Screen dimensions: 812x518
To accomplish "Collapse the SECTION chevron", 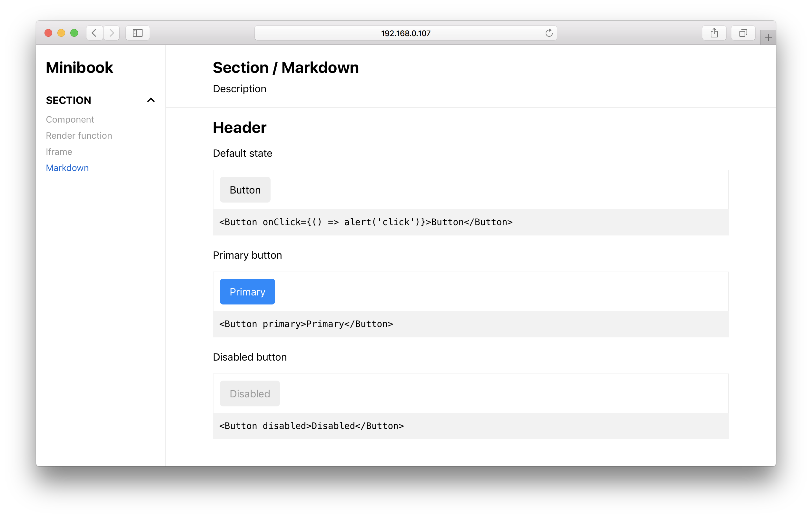I will tap(151, 100).
